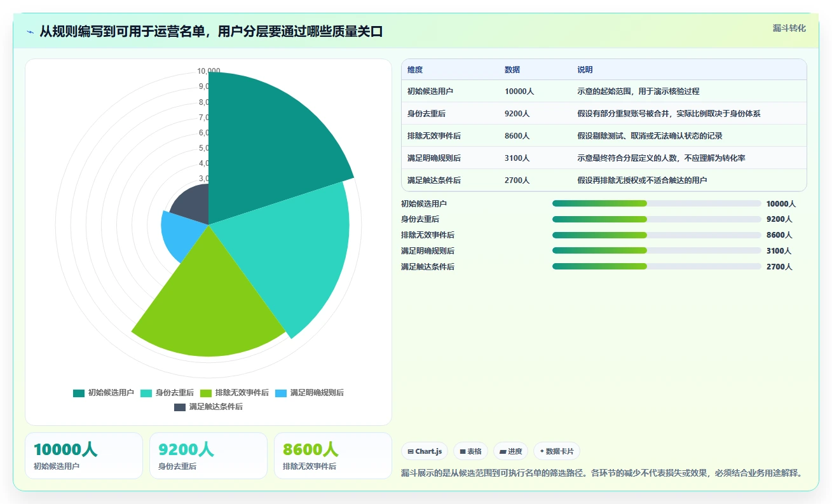
Task: Toggle the 满足明确规则后 legend swatch
Action: (x=280, y=393)
